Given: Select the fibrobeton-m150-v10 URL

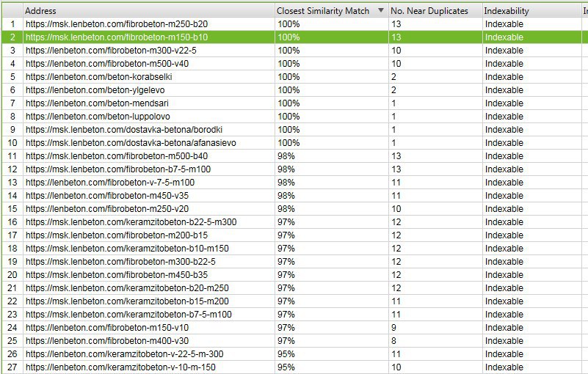Looking at the screenshot, I should click(x=107, y=328).
